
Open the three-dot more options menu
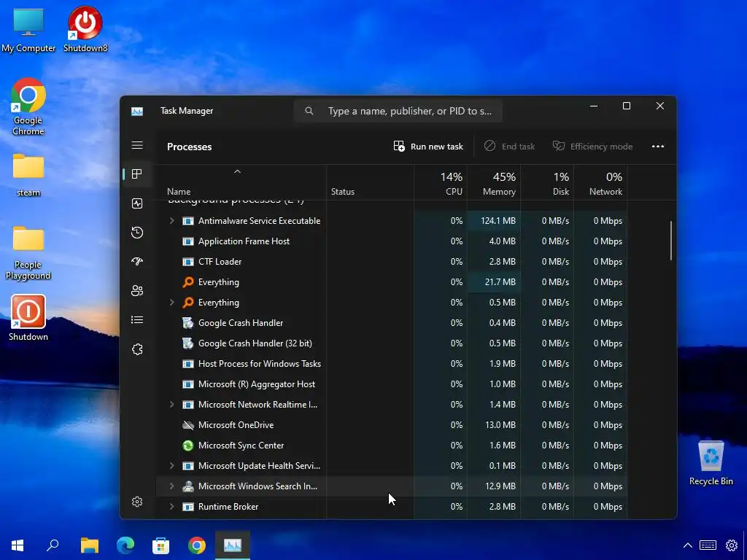pos(658,146)
